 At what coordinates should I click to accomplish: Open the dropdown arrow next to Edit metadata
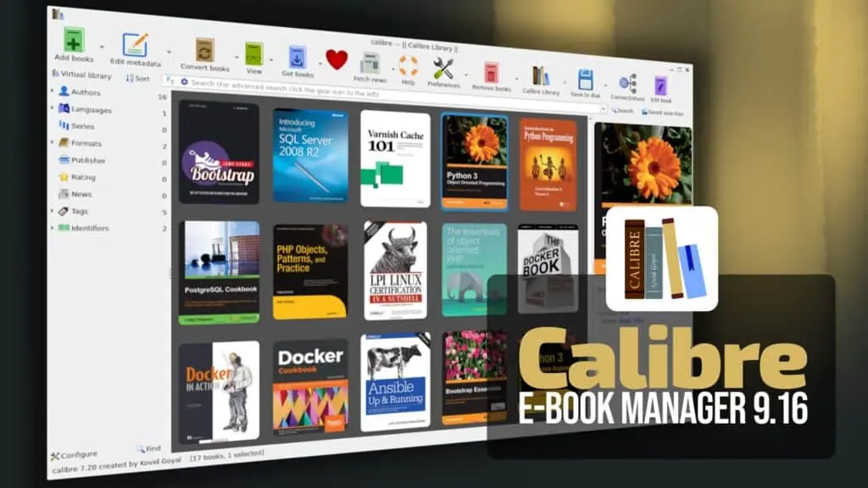pos(169,52)
